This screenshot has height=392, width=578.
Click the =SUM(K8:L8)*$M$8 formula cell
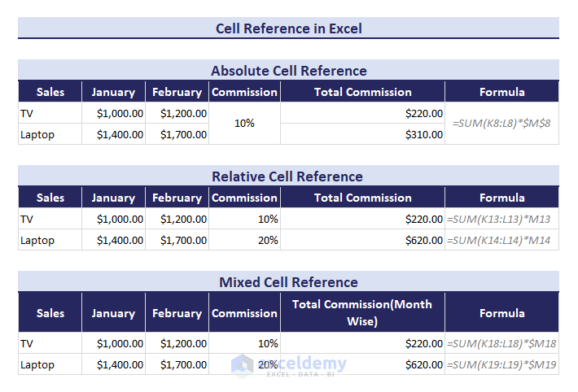click(501, 124)
